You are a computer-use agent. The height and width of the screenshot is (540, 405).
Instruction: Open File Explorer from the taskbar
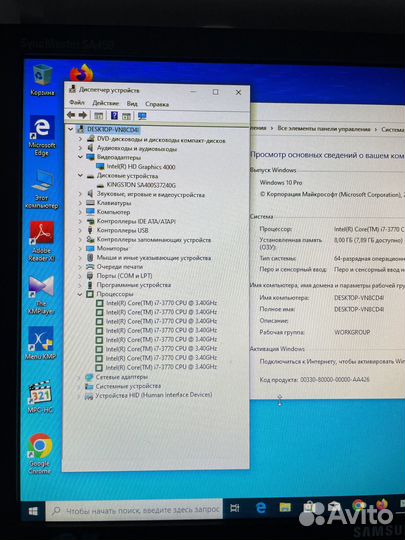[x=285, y=507]
